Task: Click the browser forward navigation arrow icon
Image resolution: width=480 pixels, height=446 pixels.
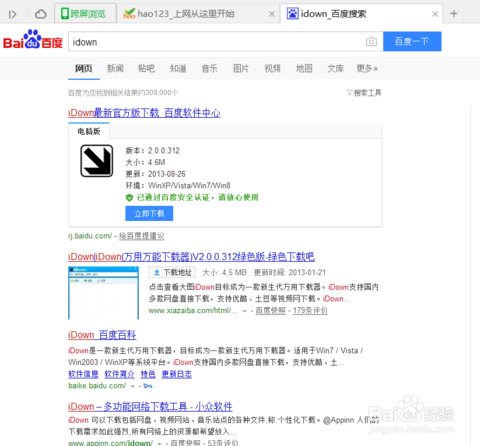Action: click(13, 14)
